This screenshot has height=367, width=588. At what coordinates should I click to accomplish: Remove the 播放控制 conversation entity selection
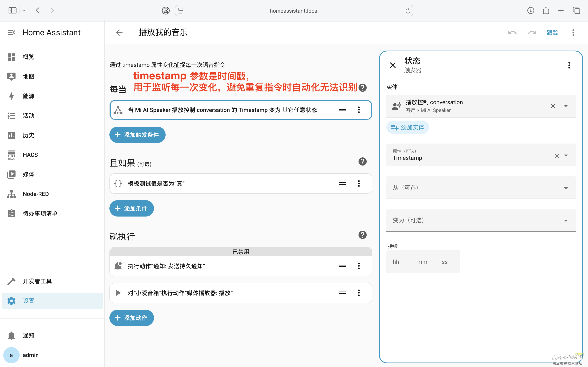coord(552,106)
